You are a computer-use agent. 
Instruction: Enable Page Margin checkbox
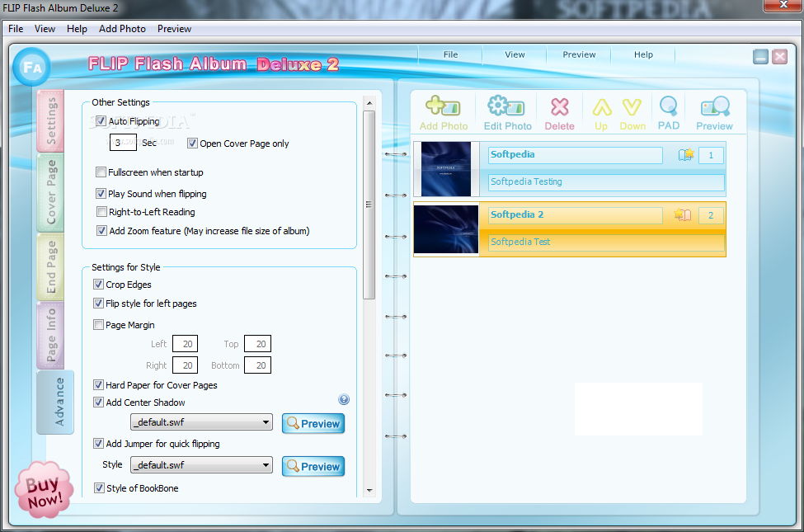(x=98, y=324)
